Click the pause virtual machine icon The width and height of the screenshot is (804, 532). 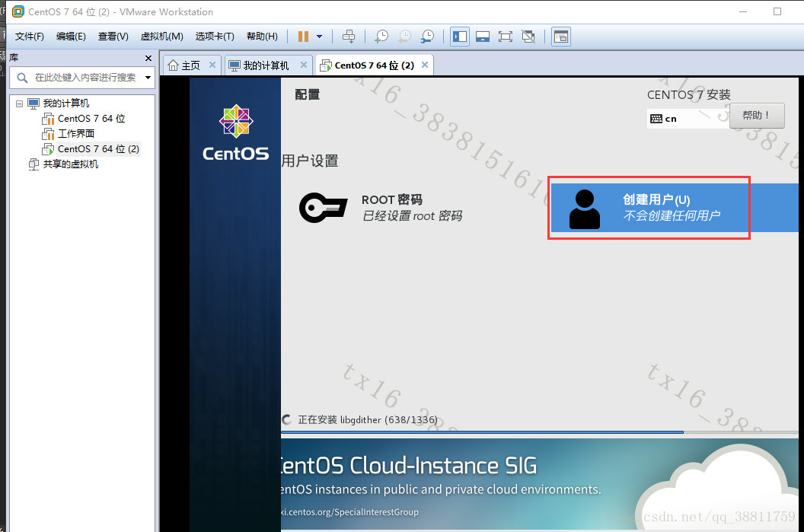[x=303, y=37]
